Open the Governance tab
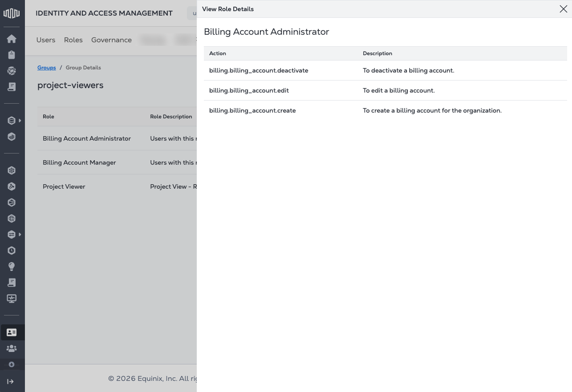572x392 pixels. coord(111,40)
